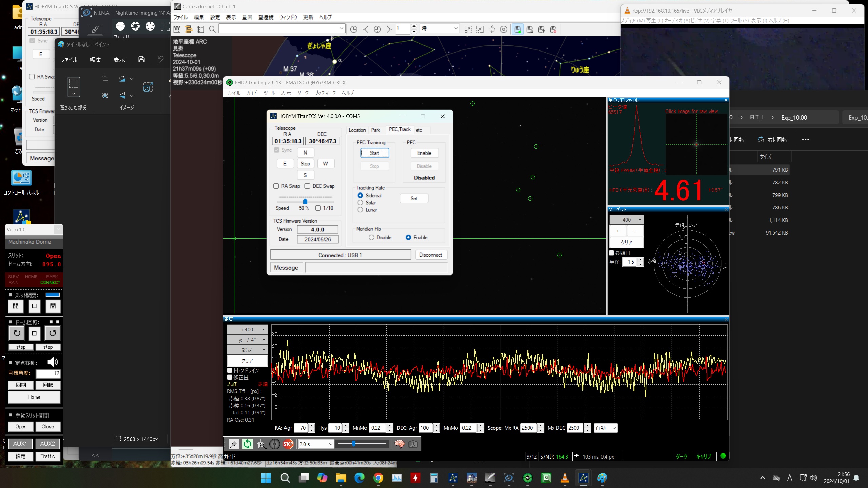
Task: Open x:400 scale dropdown in PHD2 history
Action: point(247,329)
